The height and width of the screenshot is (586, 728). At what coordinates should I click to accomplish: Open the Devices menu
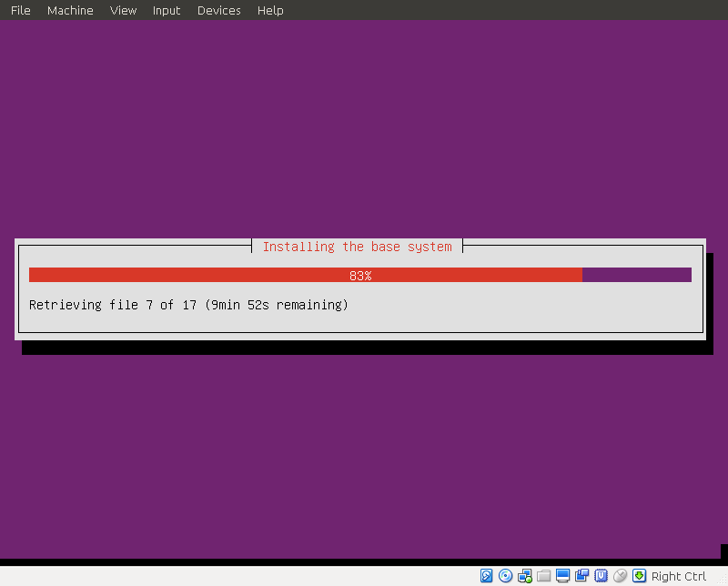coord(218,11)
